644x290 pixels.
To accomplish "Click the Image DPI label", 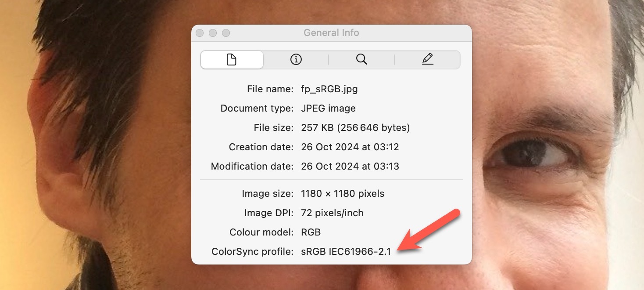I will tap(269, 213).
